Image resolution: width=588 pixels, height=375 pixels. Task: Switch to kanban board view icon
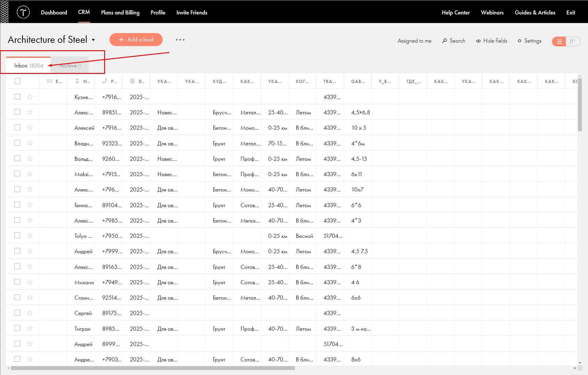[572, 41]
